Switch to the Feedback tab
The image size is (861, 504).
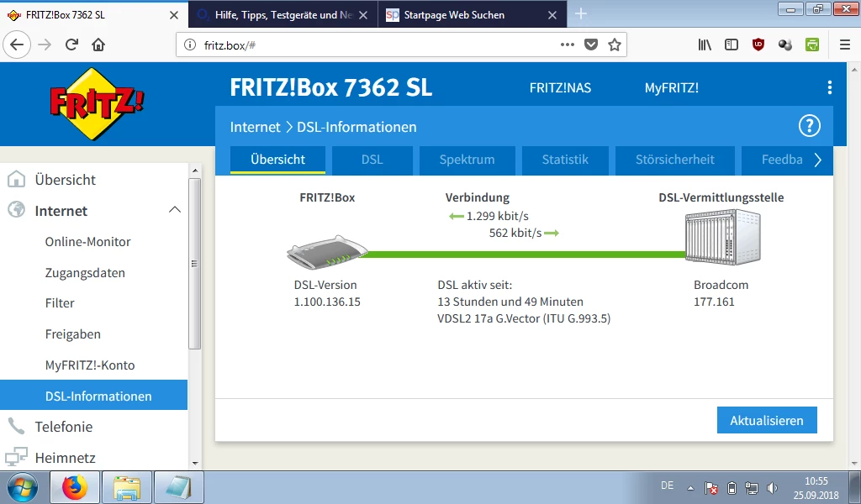[781, 160]
